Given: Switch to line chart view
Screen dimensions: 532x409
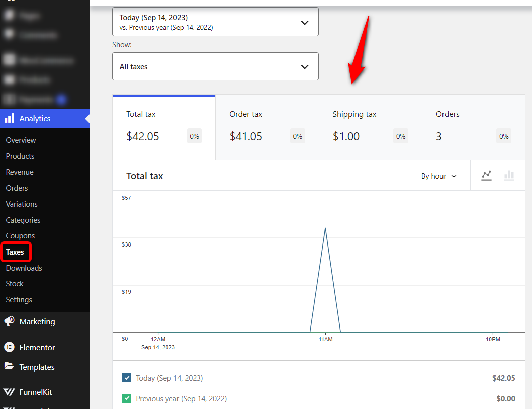Looking at the screenshot, I should click(486, 176).
